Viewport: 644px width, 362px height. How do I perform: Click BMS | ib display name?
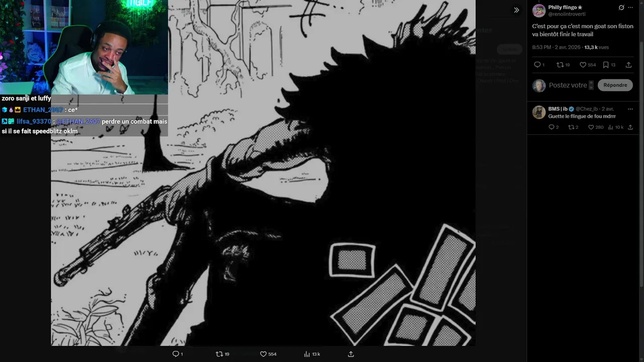pos(558,109)
